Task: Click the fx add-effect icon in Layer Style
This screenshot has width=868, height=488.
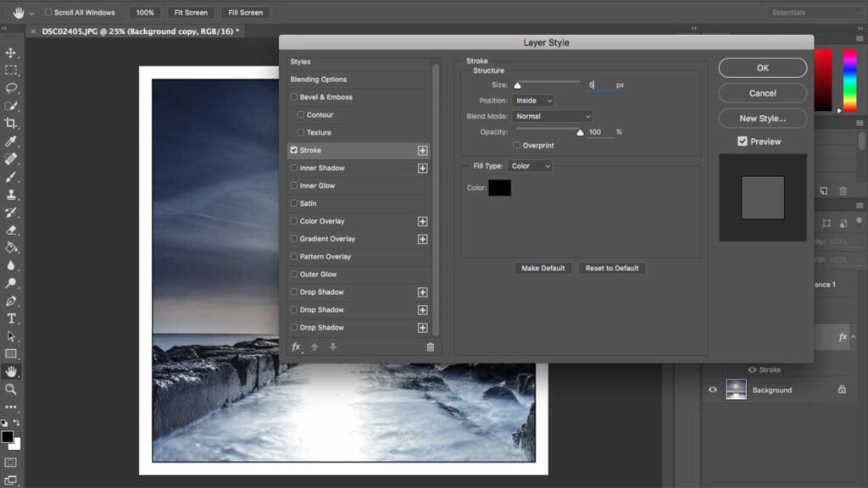Action: (296, 347)
